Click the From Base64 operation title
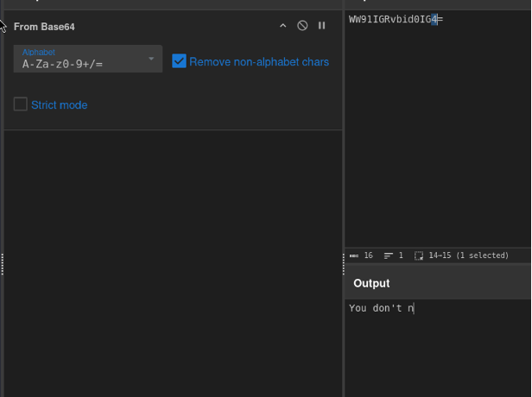This screenshot has height=397, width=532. pos(44,27)
